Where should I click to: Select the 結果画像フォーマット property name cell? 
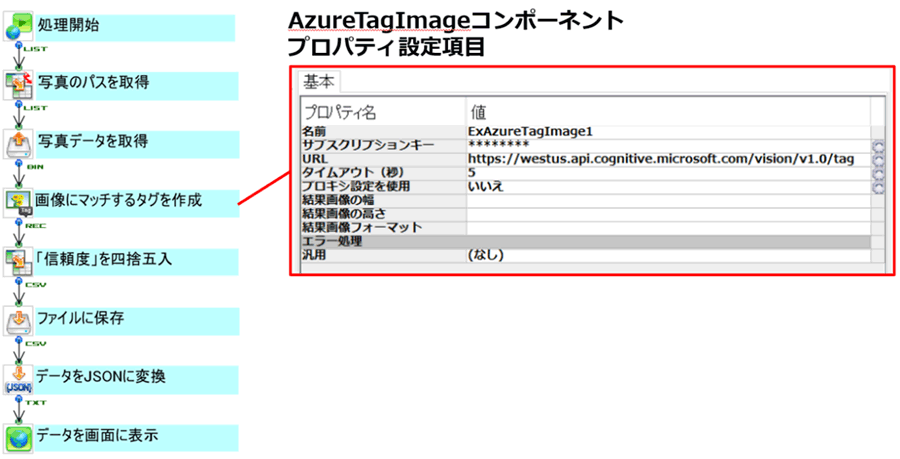tap(383, 228)
